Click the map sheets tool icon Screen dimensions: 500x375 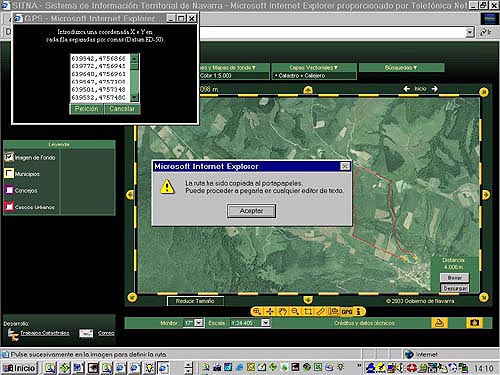[x=333, y=311]
